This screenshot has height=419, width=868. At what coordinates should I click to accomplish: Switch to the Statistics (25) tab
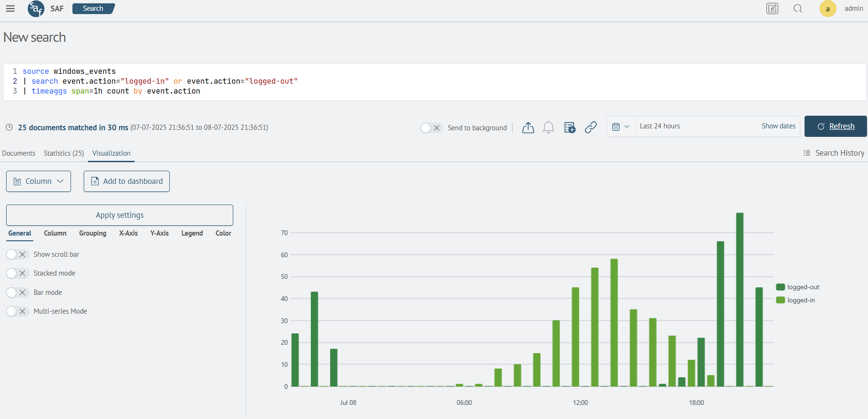pos(64,153)
